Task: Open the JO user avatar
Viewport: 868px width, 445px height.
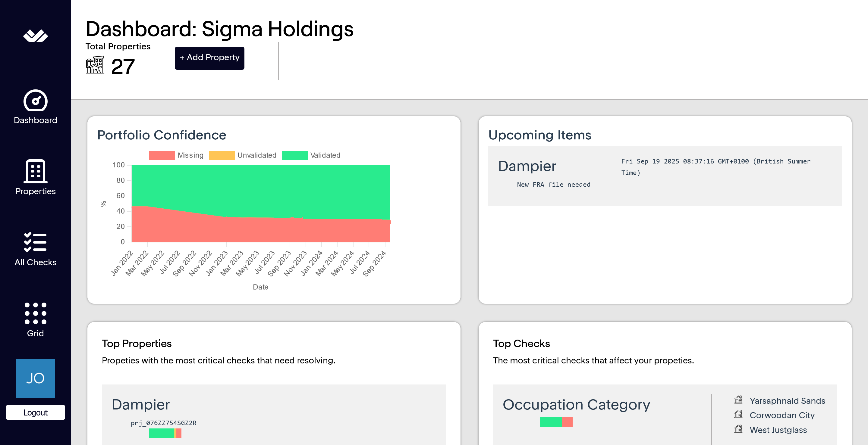Action: 35,378
